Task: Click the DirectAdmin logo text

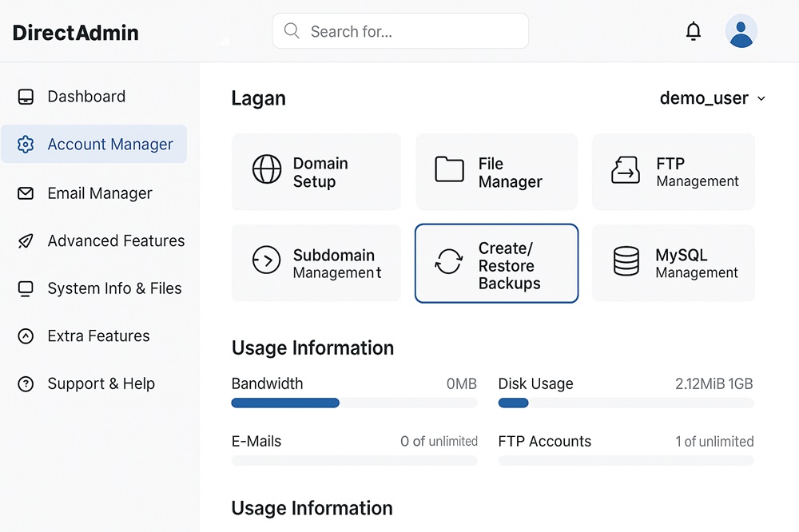Action: [x=76, y=33]
